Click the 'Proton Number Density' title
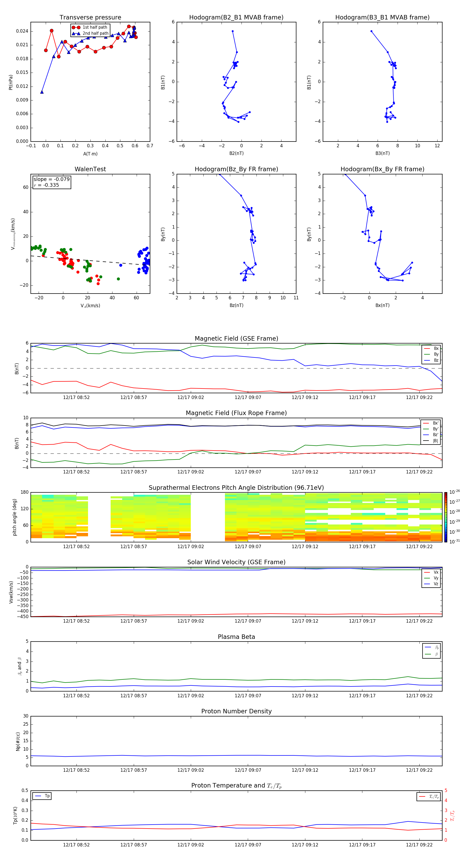473x868 pixels. coord(236,711)
